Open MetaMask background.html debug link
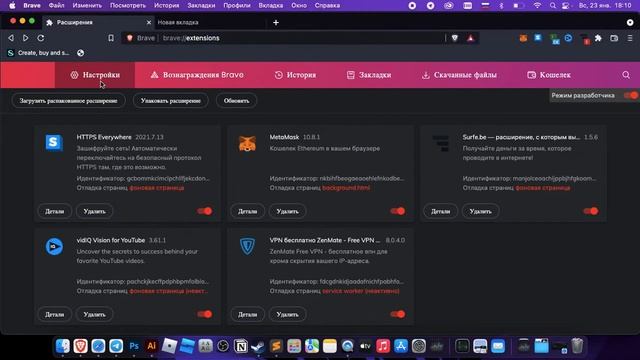 coord(346,188)
